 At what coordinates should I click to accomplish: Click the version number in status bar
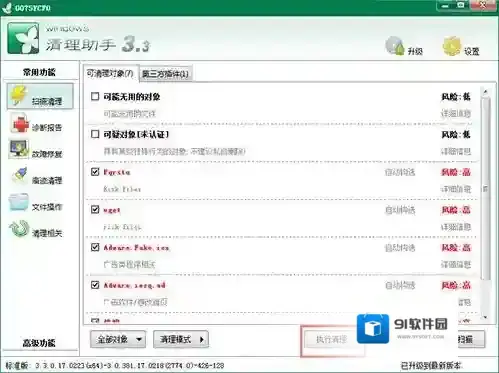(x=129, y=366)
